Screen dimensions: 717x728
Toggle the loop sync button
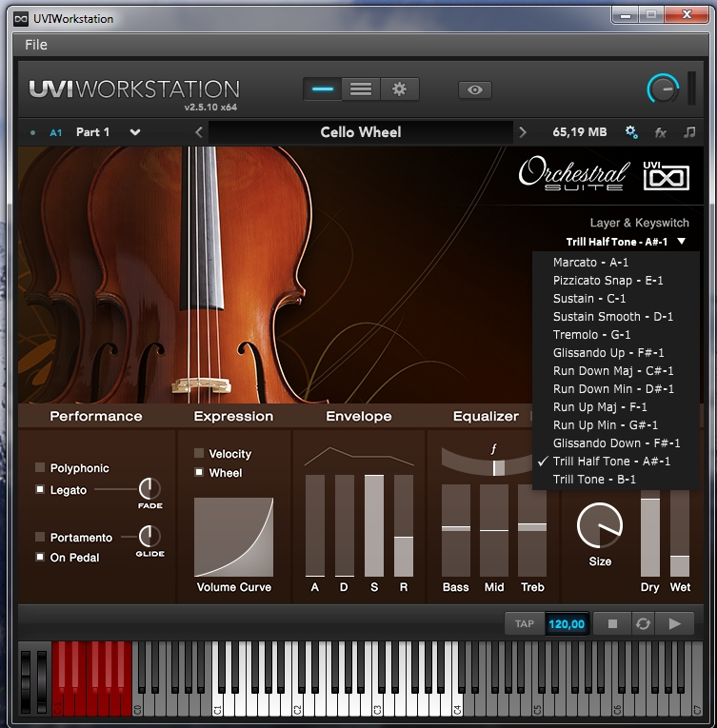[x=643, y=624]
